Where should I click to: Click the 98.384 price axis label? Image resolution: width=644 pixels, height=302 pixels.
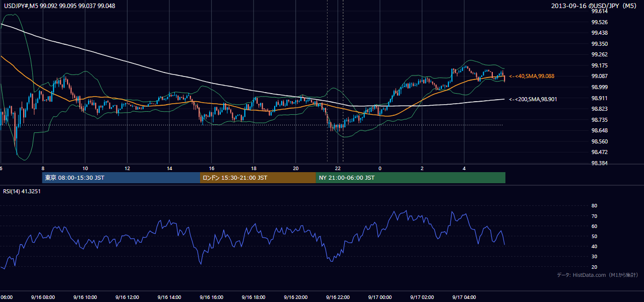pyautogui.click(x=599, y=163)
